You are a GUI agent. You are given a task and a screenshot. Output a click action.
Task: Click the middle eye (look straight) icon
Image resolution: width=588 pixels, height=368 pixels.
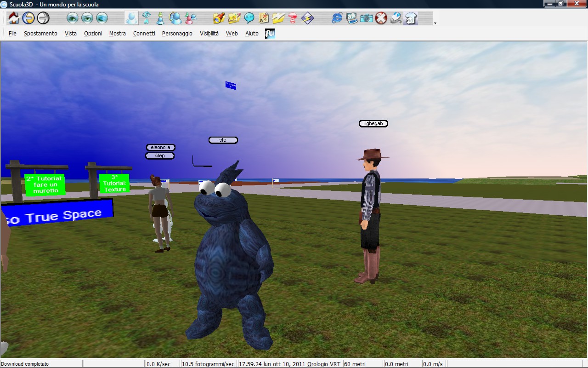pos(87,18)
